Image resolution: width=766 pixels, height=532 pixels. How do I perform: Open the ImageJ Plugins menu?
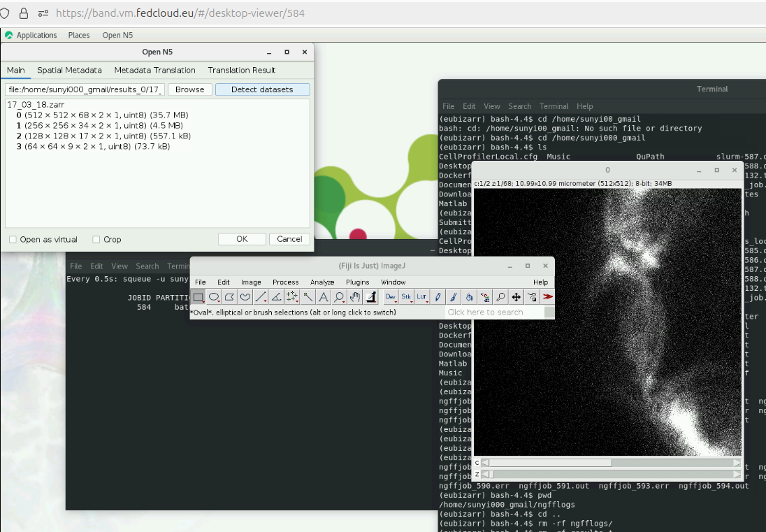(358, 282)
